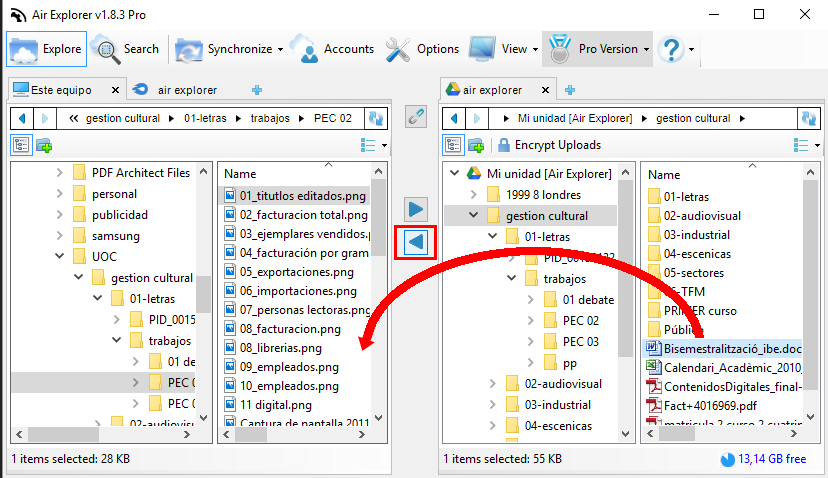Expand the personal folder in tree
The image size is (828, 478).
click(60, 194)
